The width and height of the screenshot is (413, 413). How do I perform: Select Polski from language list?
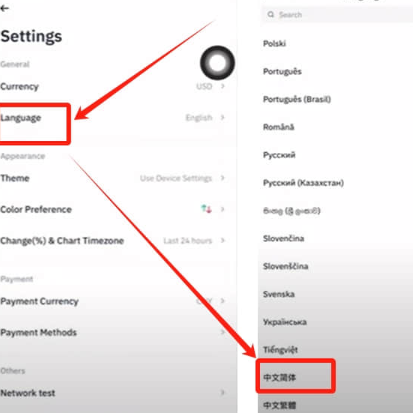[x=274, y=44]
